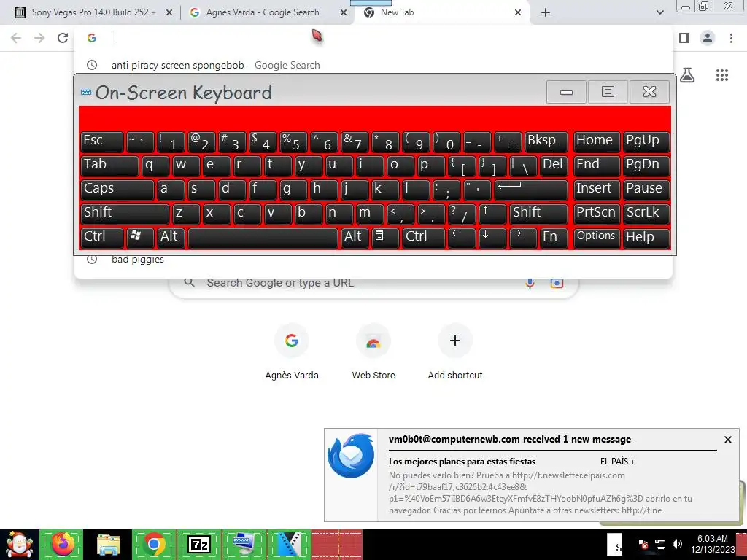Click the Insert key

click(597, 190)
